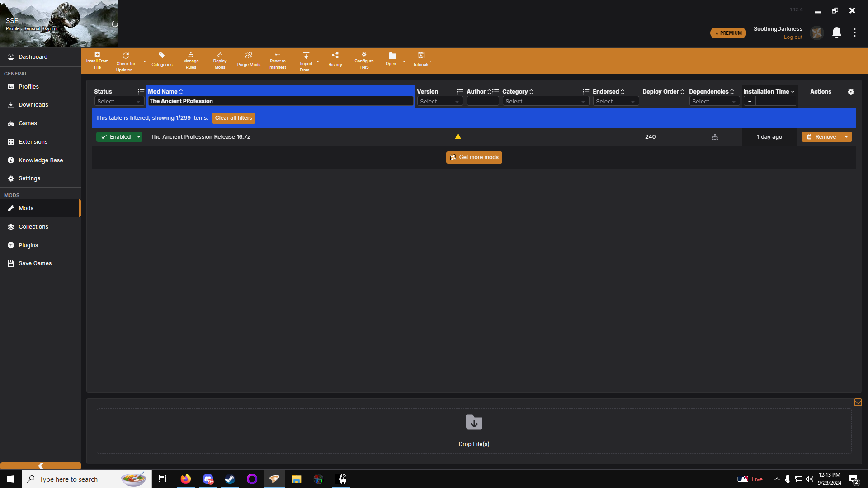Open the notifications bell

pyautogui.click(x=837, y=33)
